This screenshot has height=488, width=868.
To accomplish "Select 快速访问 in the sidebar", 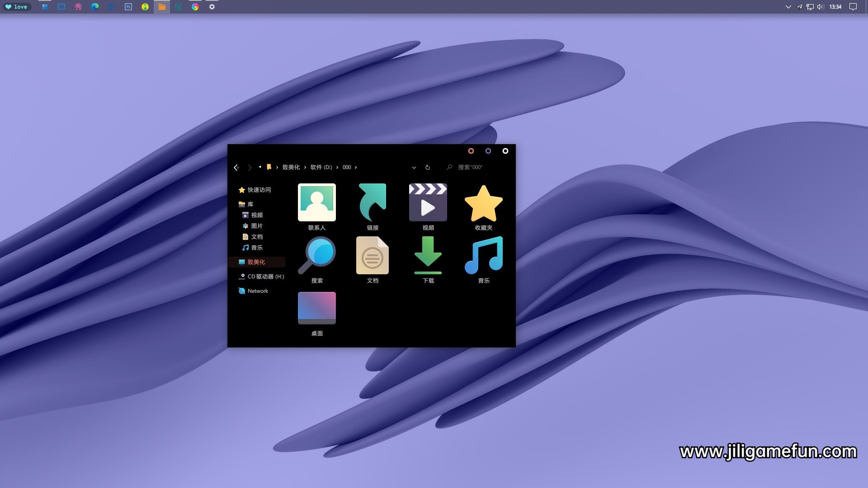I will click(x=255, y=190).
